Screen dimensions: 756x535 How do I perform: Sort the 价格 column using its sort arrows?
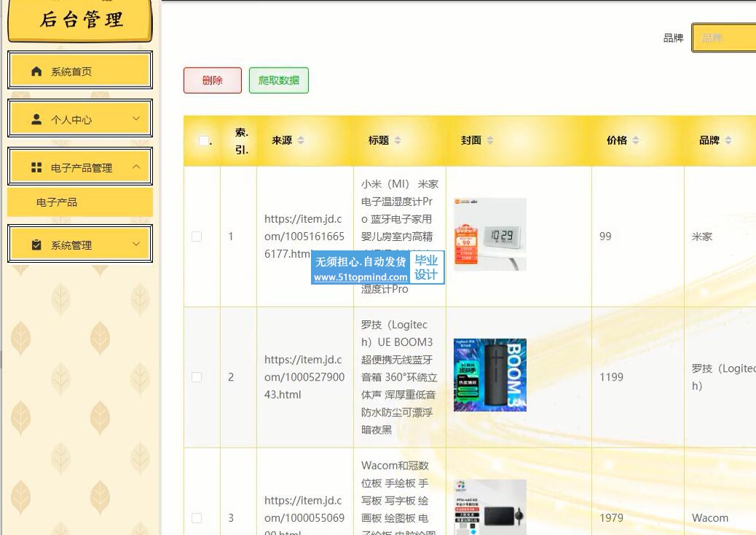tap(636, 140)
